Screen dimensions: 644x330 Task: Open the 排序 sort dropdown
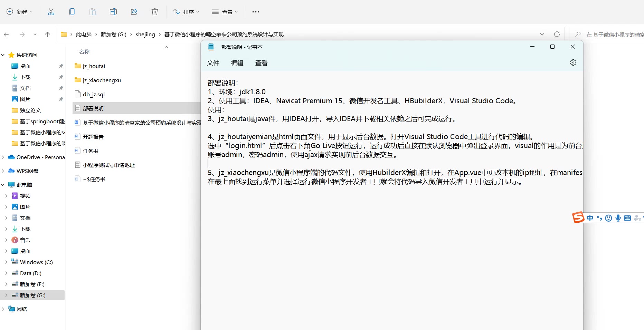click(x=186, y=12)
